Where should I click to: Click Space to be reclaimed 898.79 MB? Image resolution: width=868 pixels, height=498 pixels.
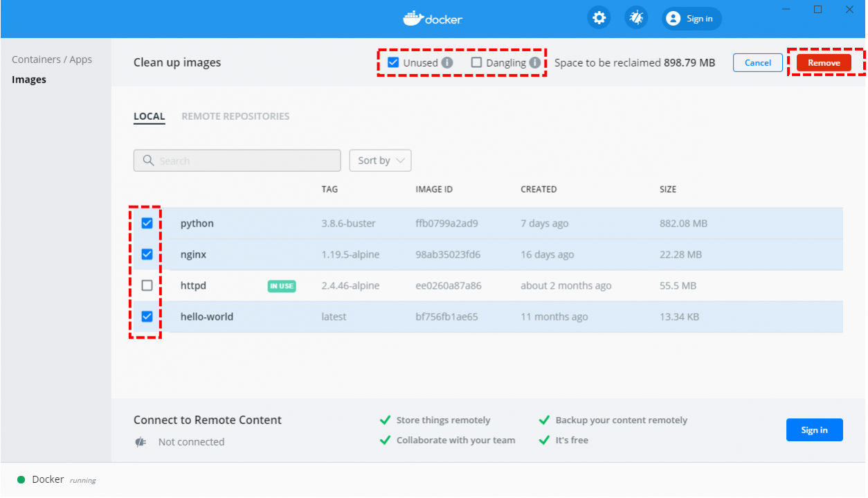[x=635, y=62]
